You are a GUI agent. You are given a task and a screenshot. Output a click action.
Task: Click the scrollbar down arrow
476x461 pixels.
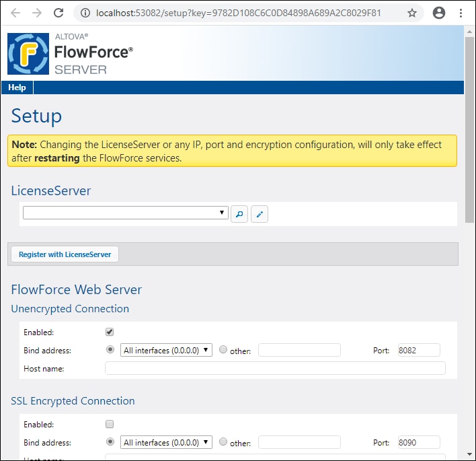[x=469, y=454]
